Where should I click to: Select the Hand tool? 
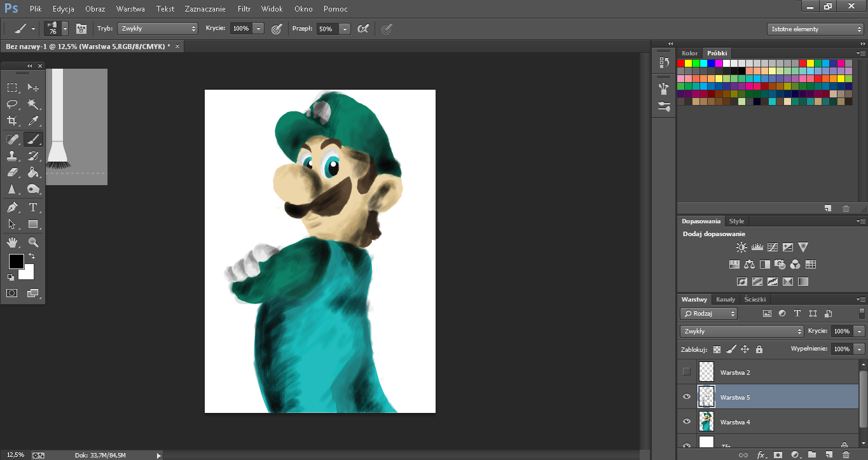coord(12,242)
